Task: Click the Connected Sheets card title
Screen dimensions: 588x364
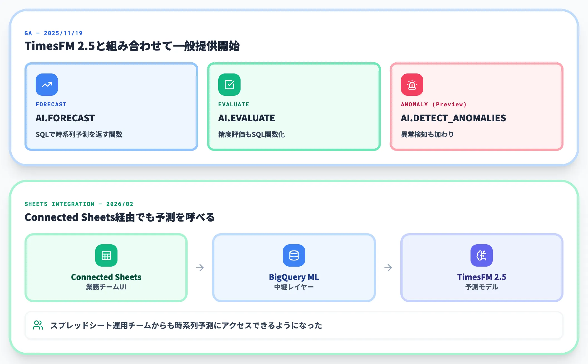Action: point(106,277)
